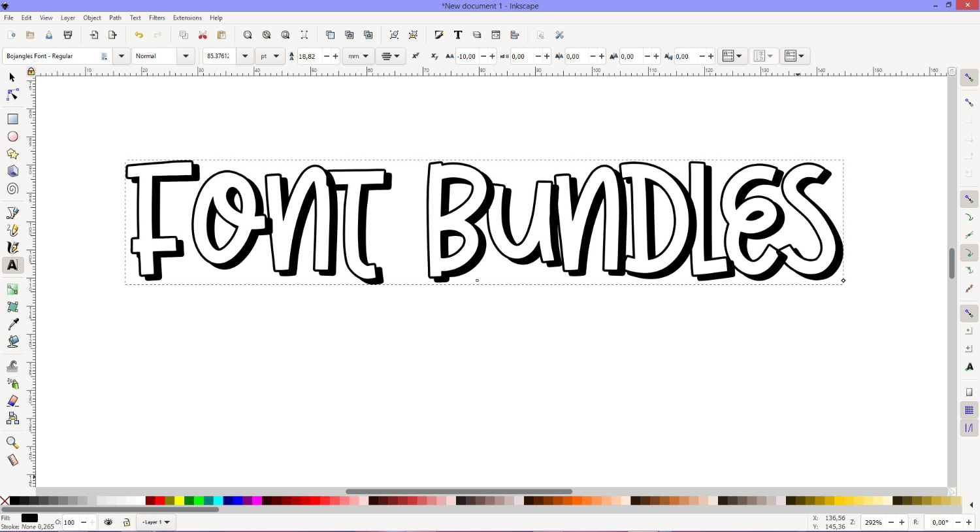Select the Eraser tool
The image size is (980, 532).
12,401
